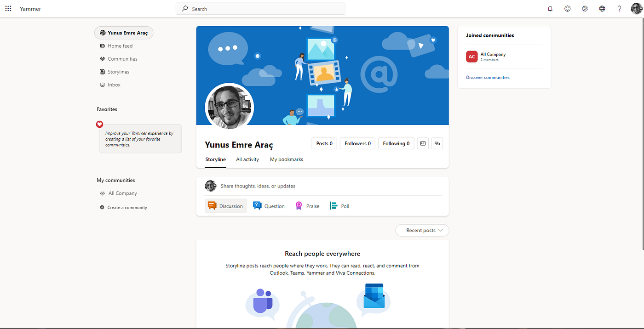
Task: Click the small avatar in post composer
Action: tap(211, 186)
